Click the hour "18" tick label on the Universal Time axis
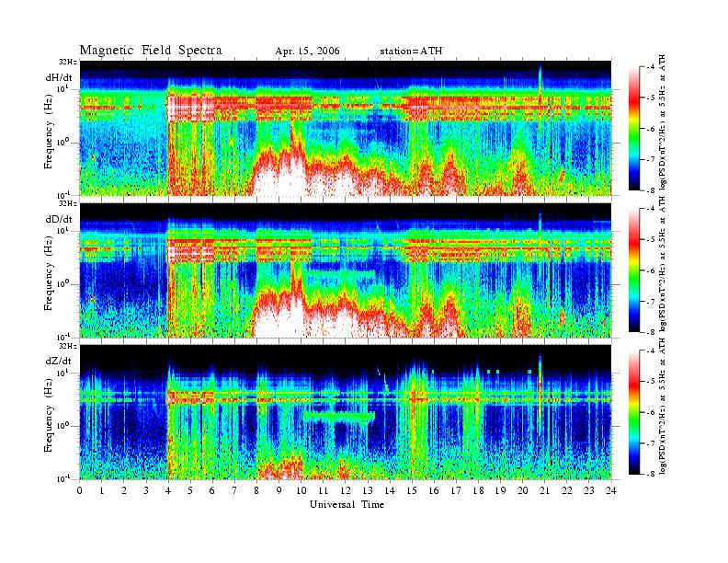Viewport: 728px width, 563px height. click(x=478, y=490)
